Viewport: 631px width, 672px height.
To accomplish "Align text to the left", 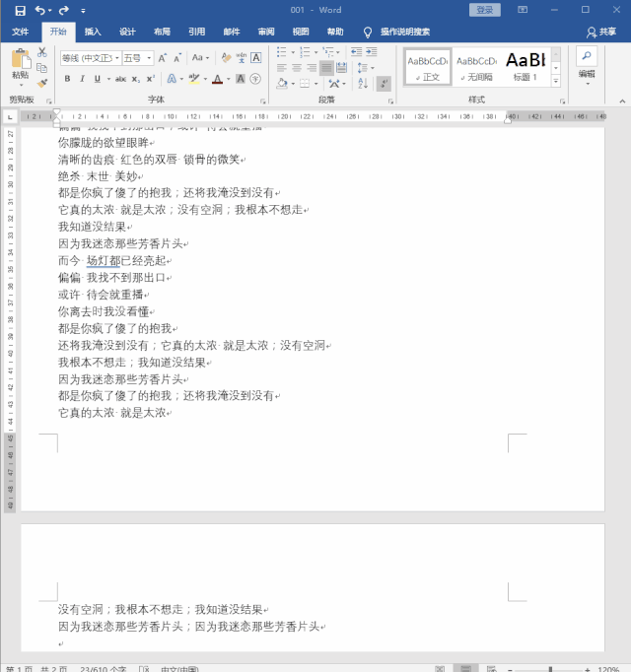I will click(x=281, y=68).
